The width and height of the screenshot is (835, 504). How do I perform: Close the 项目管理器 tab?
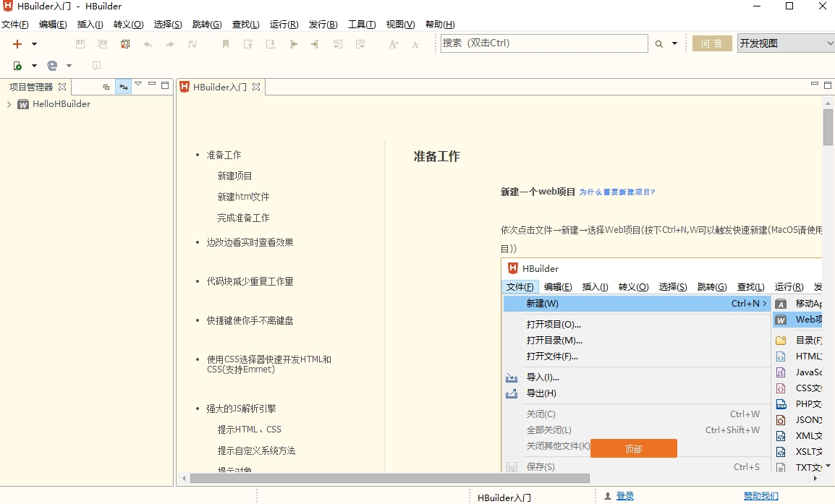(x=62, y=87)
